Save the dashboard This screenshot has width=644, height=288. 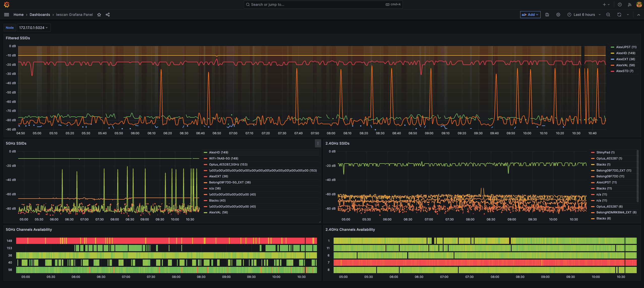coord(547,15)
